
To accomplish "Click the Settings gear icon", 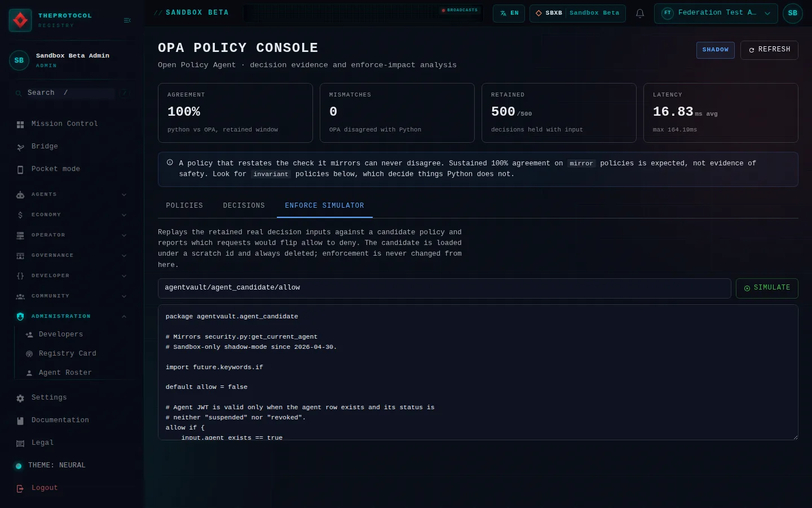I will [x=20, y=398].
